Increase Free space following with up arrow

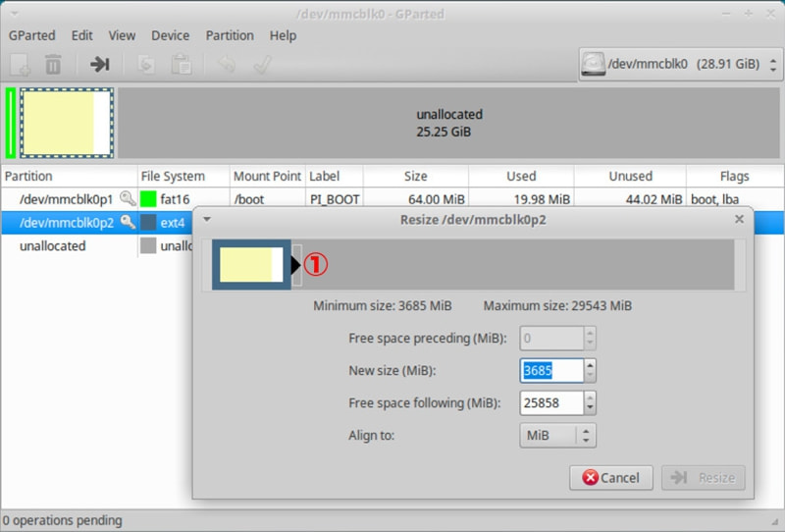pos(590,398)
